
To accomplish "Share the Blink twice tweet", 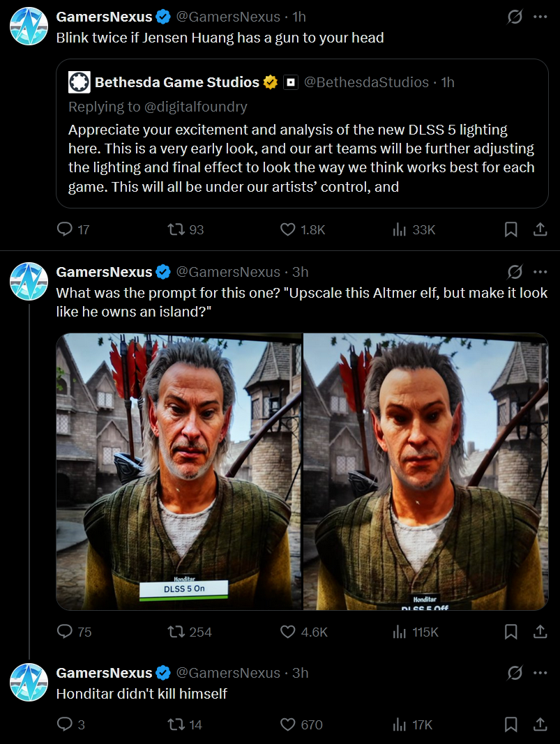I will 540,229.
